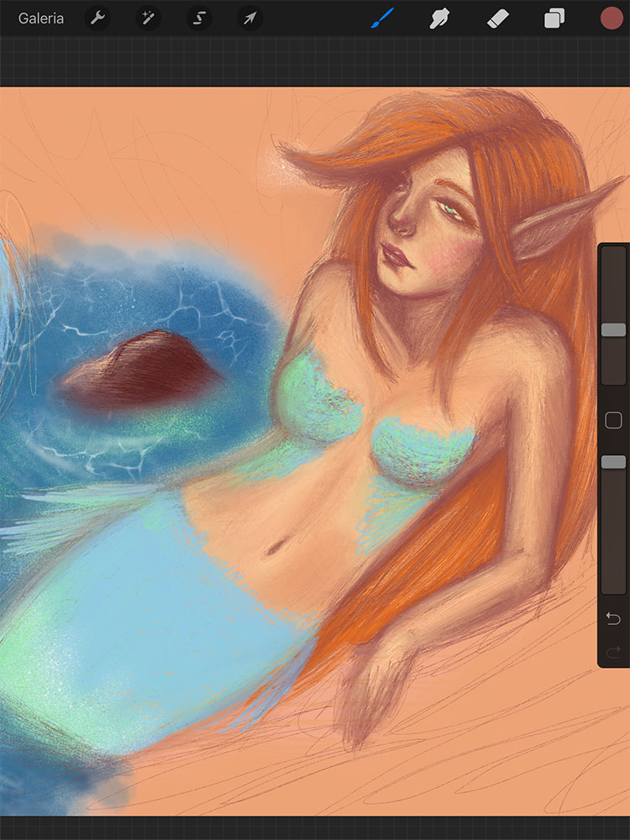Viewport: 630px width, 840px height.
Task: Open the active color swatch picker
Action: (612, 18)
